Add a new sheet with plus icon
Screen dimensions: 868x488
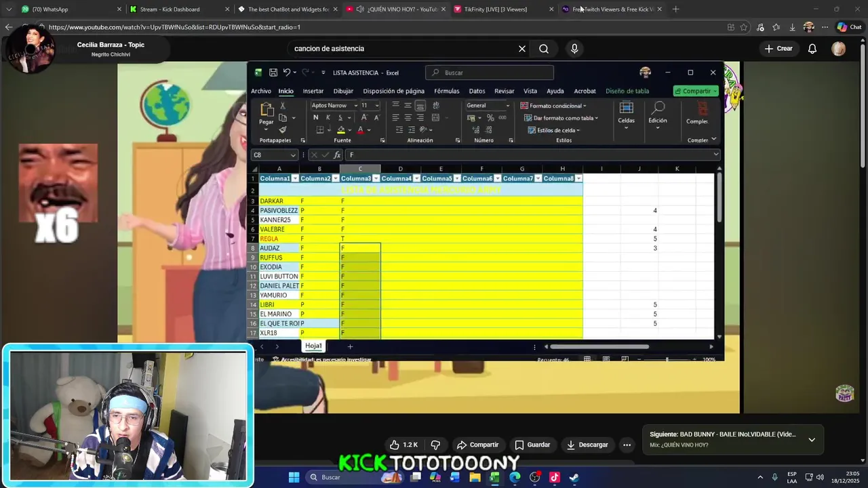(x=350, y=346)
